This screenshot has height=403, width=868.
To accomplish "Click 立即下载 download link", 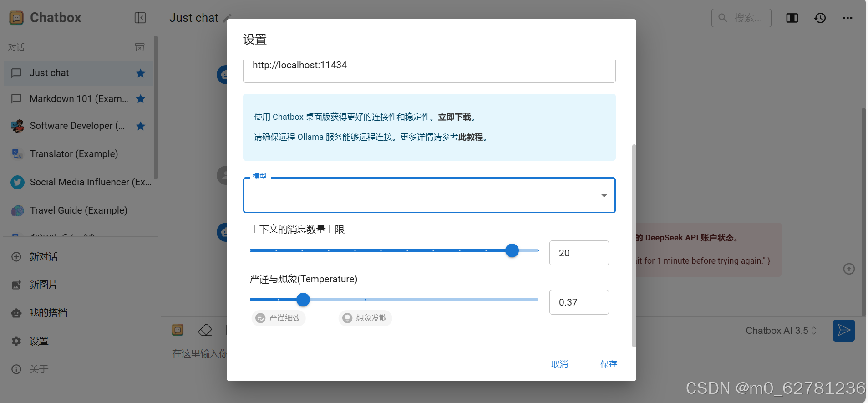I will (x=454, y=117).
